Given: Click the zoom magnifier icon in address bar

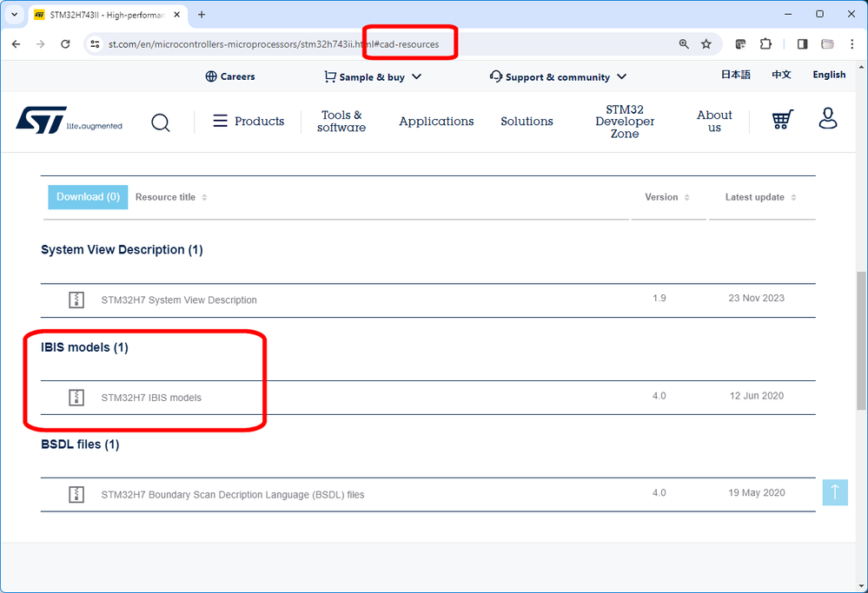Looking at the screenshot, I should pyautogui.click(x=684, y=44).
